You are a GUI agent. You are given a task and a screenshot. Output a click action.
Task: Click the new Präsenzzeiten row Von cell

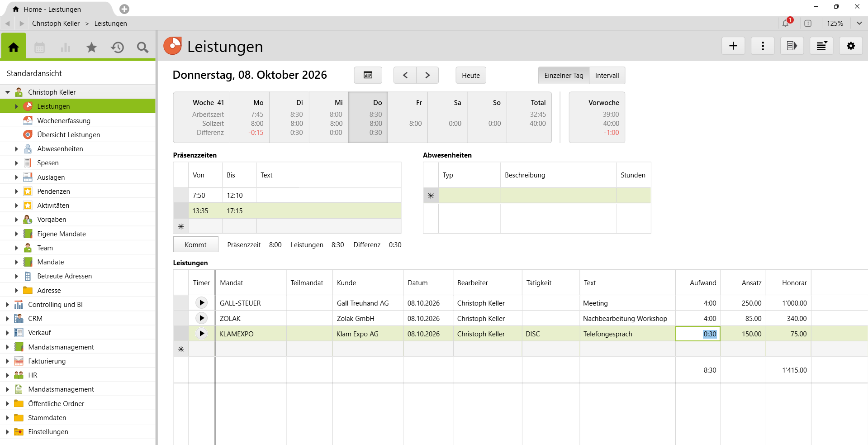[206, 226]
